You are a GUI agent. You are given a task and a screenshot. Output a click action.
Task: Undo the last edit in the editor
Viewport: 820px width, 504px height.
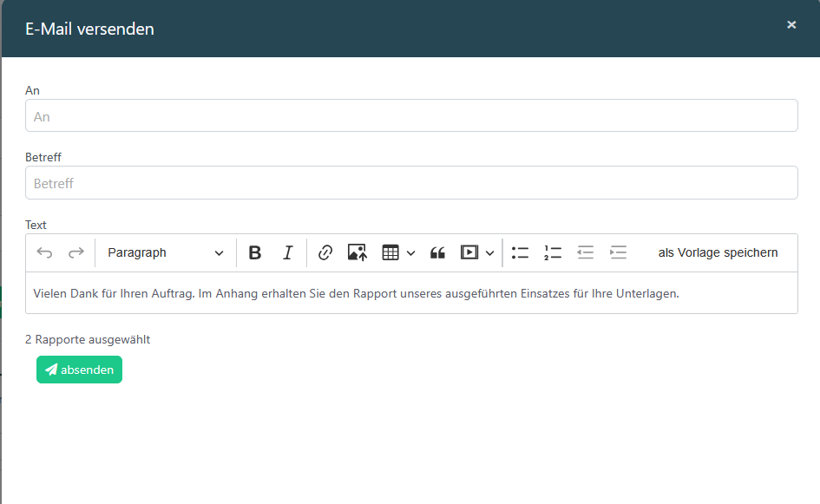tap(44, 253)
